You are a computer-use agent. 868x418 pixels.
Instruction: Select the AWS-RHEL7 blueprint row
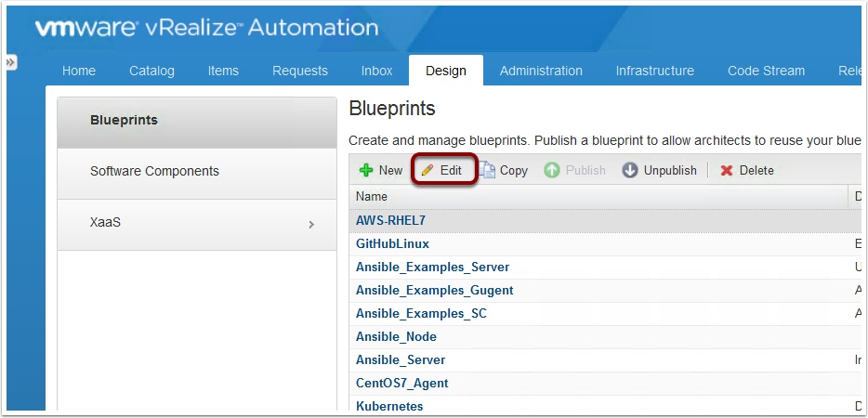point(390,220)
